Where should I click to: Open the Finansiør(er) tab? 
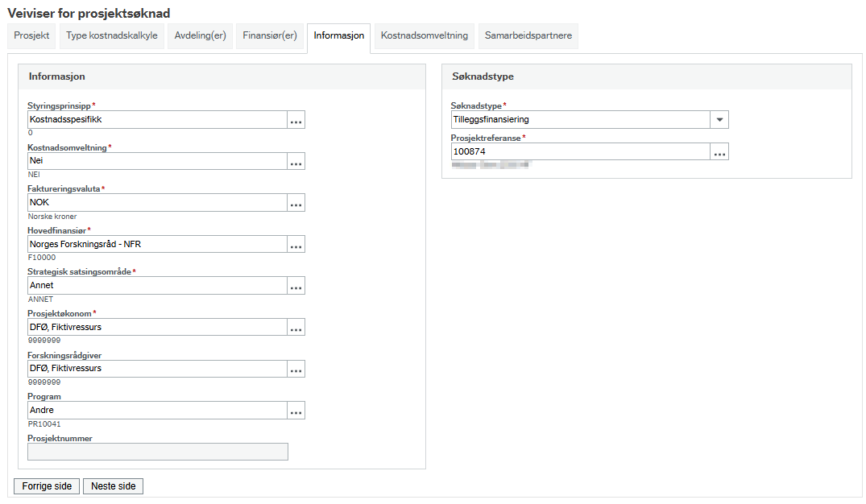270,36
